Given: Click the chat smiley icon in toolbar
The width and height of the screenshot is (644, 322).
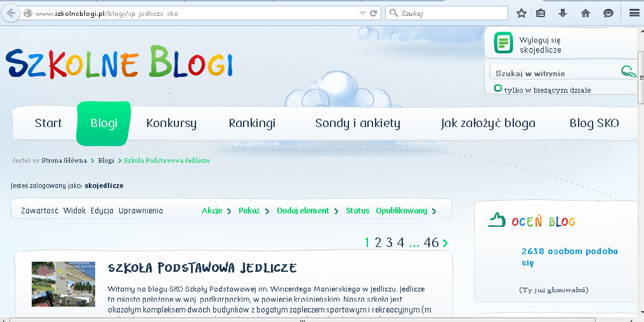Looking at the screenshot, I should click(x=608, y=13).
